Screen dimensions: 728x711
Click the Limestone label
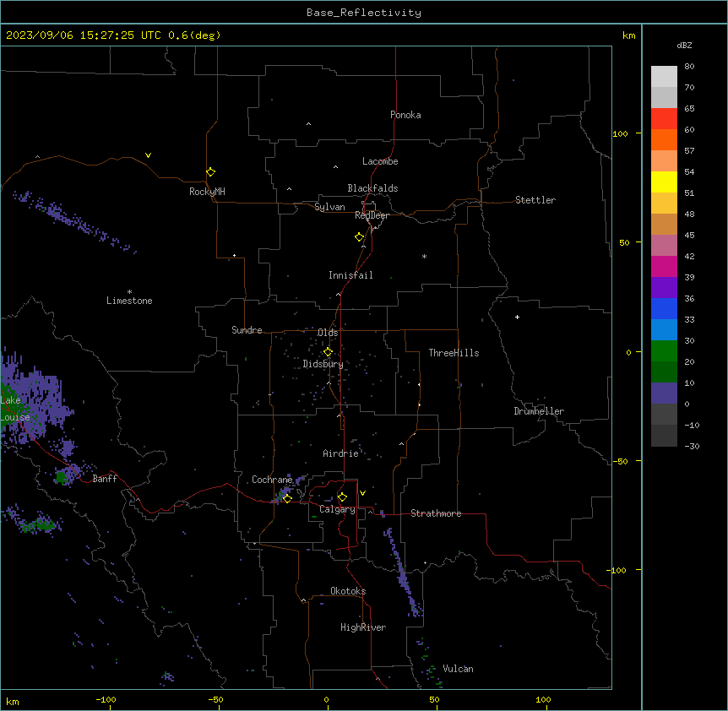point(129,301)
